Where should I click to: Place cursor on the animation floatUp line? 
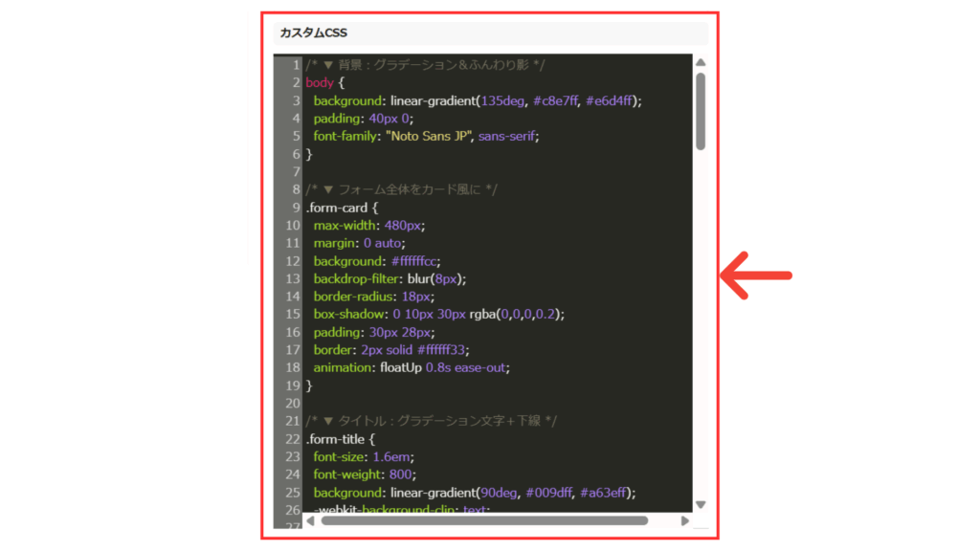pos(412,367)
